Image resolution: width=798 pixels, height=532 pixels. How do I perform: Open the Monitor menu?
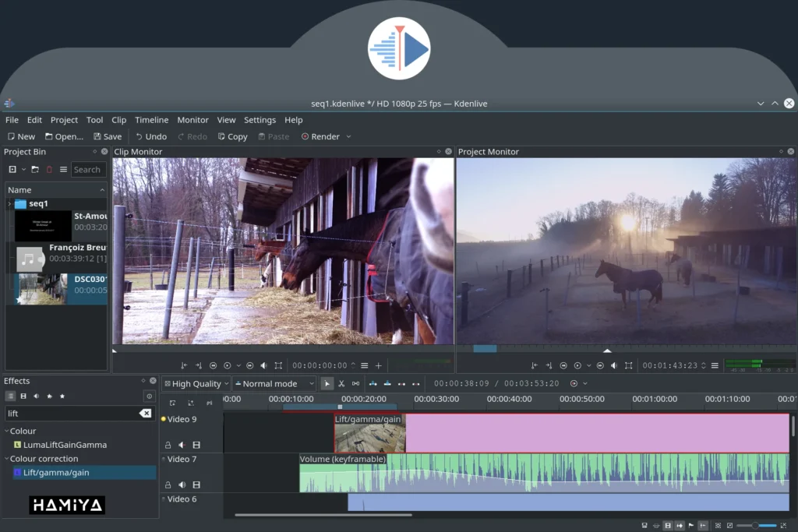192,120
